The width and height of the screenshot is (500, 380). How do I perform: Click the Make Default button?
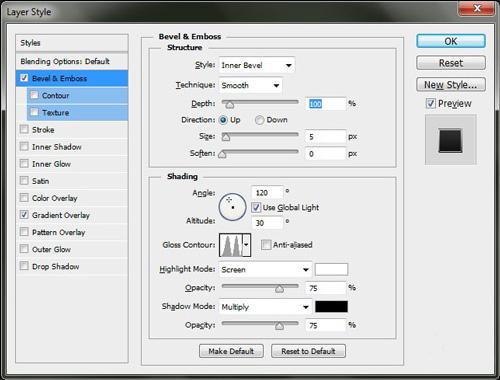pos(231,351)
